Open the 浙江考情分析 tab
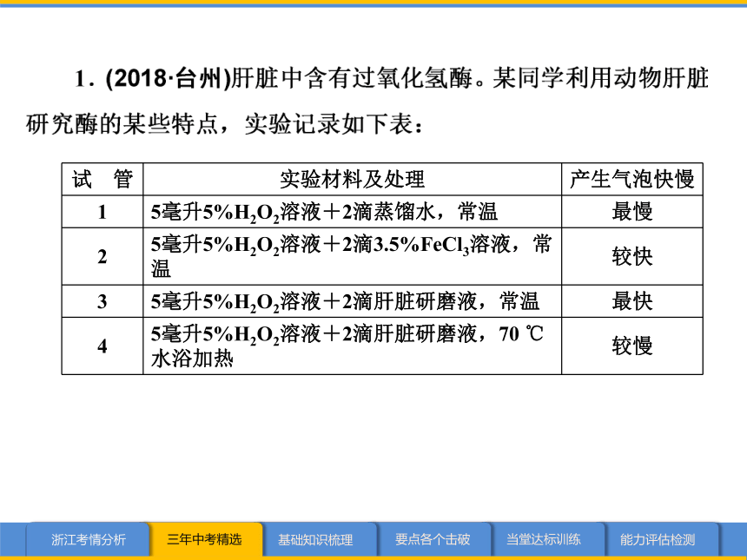 click(88, 539)
